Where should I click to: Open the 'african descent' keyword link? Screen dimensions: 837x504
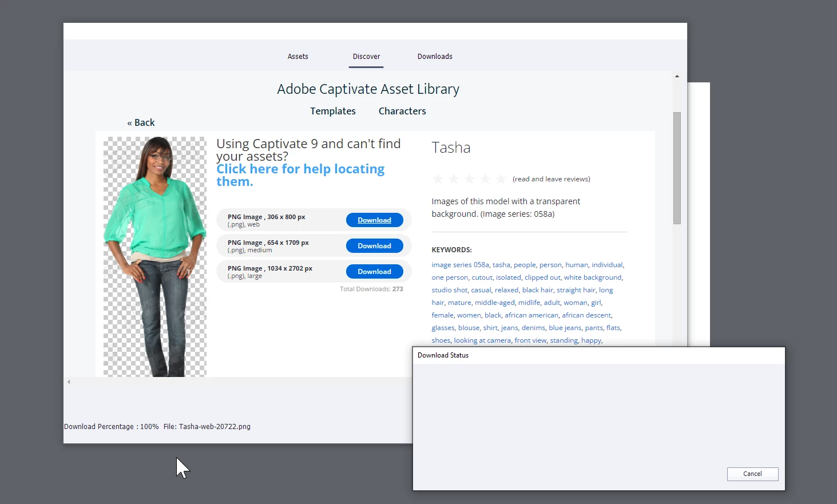pos(586,315)
